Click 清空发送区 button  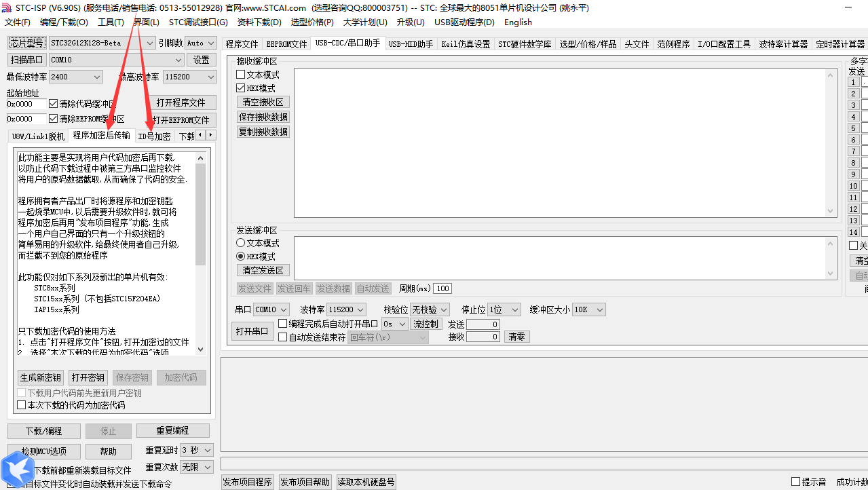[263, 270]
